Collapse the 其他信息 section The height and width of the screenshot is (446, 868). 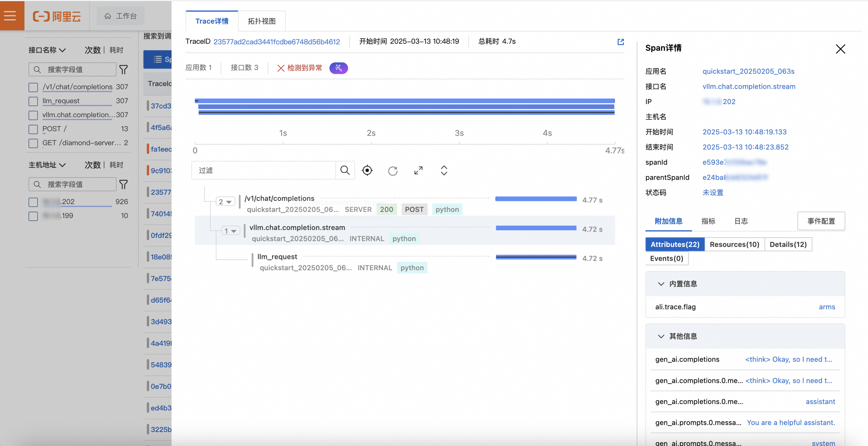coord(661,336)
